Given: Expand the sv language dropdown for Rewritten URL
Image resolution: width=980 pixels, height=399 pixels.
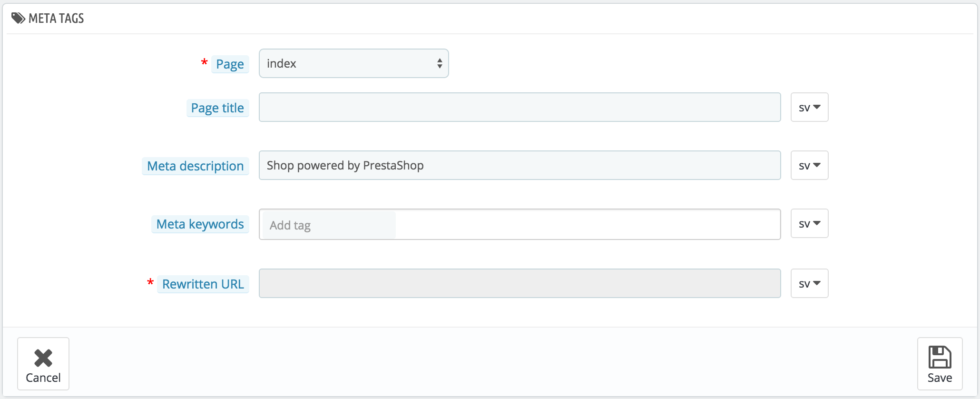Looking at the screenshot, I should point(809,283).
